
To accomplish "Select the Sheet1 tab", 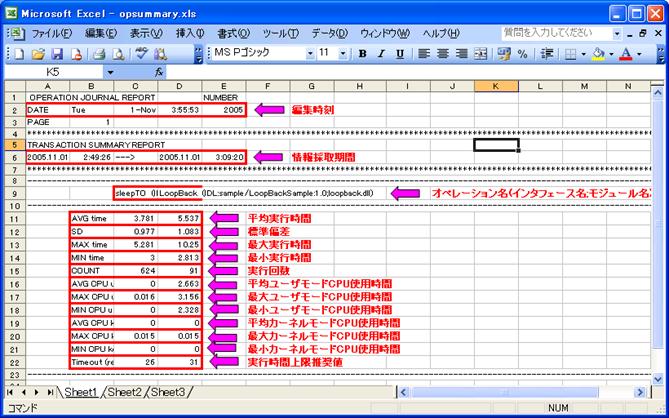I will click(81, 392).
